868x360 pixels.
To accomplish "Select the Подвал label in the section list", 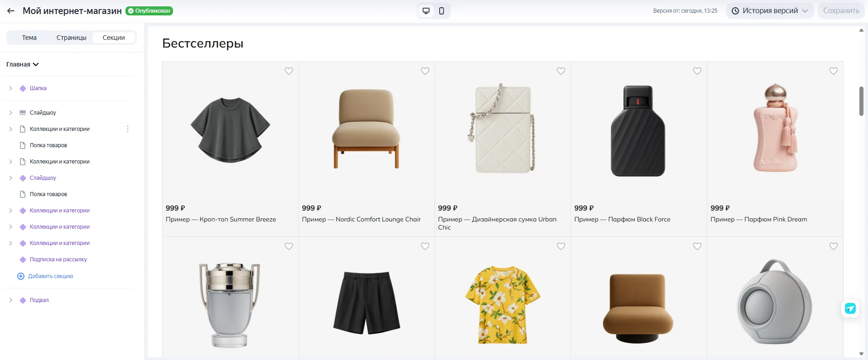I will tap(39, 300).
